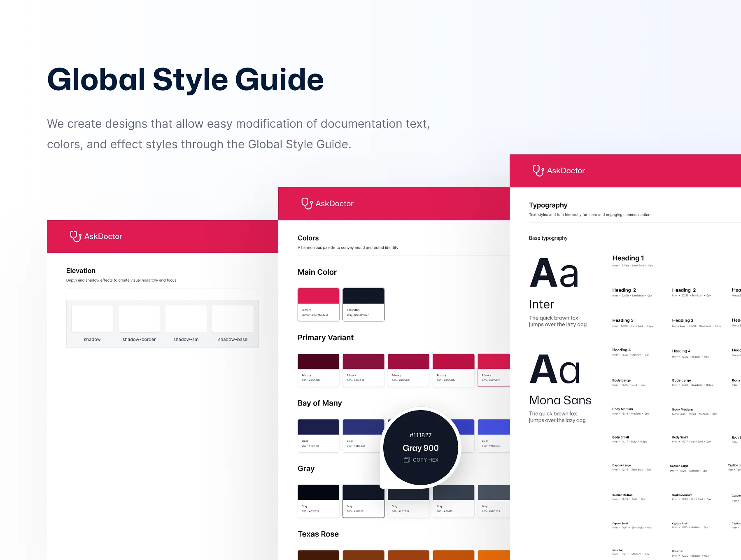
Task: Click the 'shadow-sm' elevation sample card
Action: (186, 319)
